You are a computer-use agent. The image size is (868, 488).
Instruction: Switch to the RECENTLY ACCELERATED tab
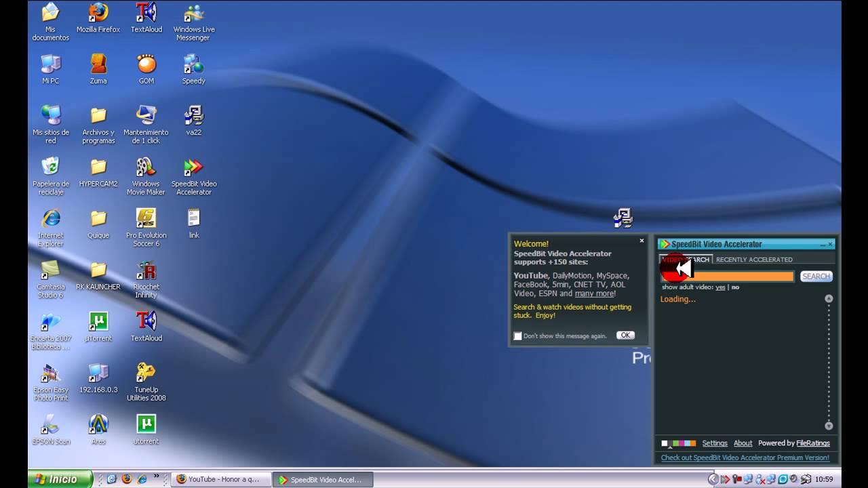pyautogui.click(x=754, y=260)
